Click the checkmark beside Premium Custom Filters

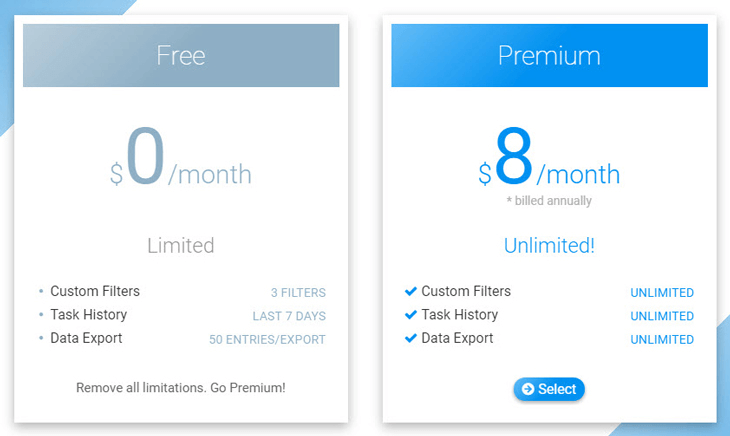411,291
